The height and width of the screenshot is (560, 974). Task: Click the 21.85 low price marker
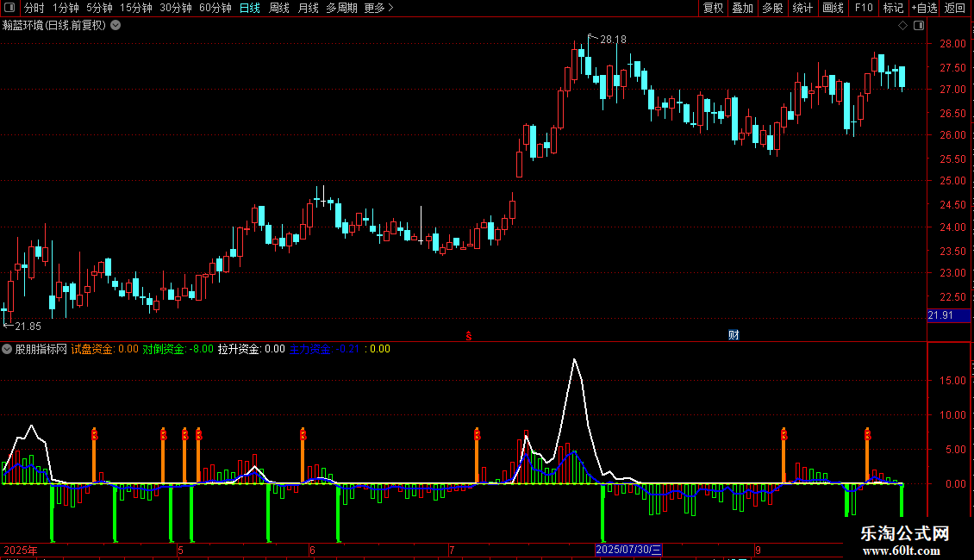28,327
